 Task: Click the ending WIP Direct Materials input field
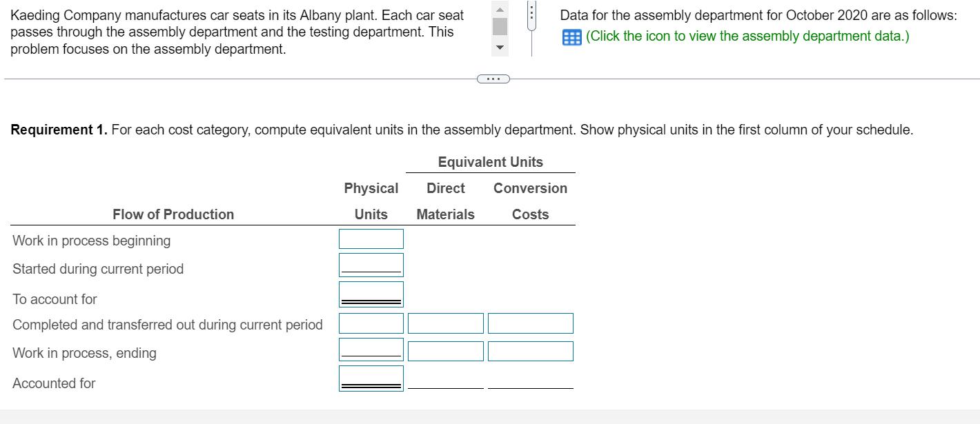pyautogui.click(x=445, y=350)
